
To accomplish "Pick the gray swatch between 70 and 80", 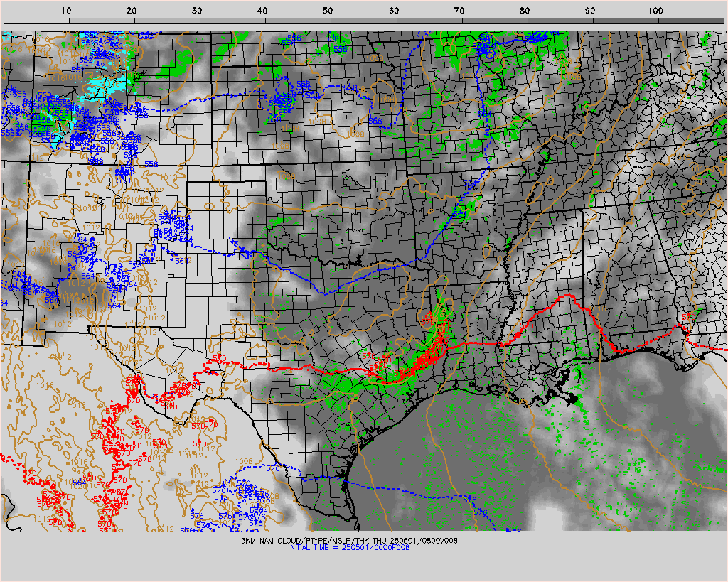I will click(x=495, y=21).
